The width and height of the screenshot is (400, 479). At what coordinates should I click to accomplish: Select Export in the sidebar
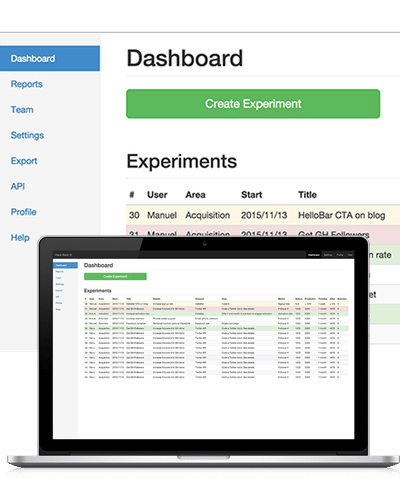24,161
